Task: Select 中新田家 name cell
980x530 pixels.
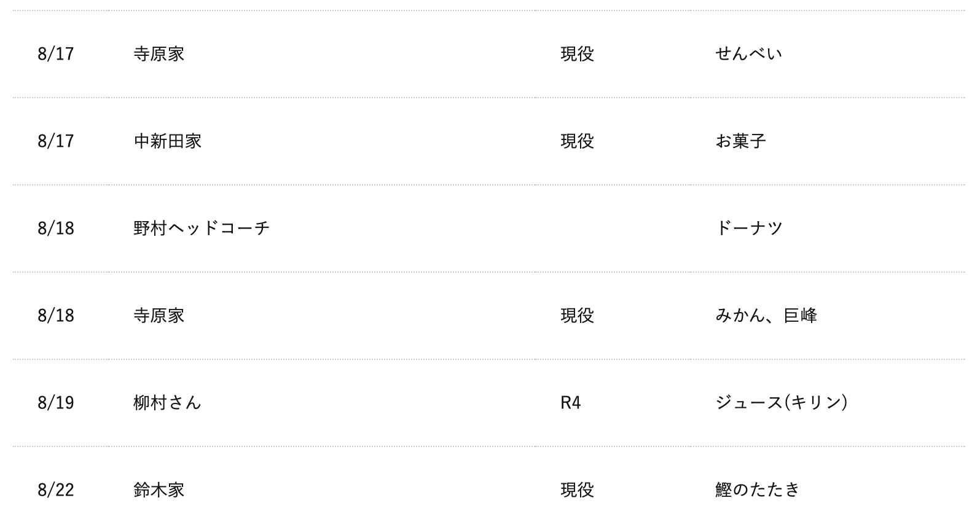Action: point(167,141)
